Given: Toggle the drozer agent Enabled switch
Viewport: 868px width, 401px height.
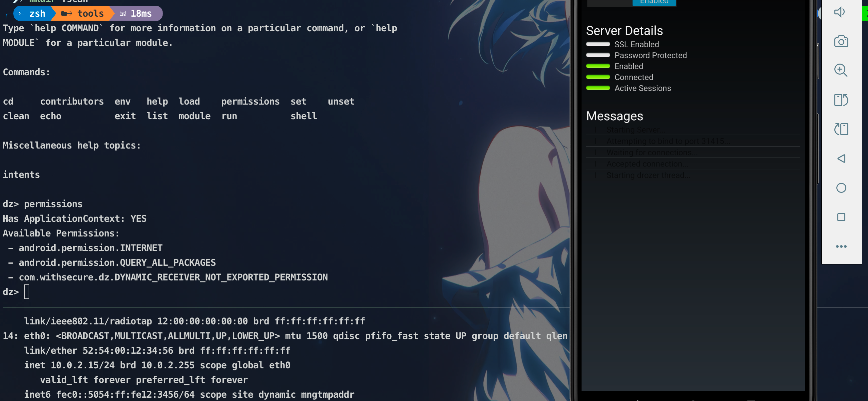Looking at the screenshot, I should [x=654, y=2].
